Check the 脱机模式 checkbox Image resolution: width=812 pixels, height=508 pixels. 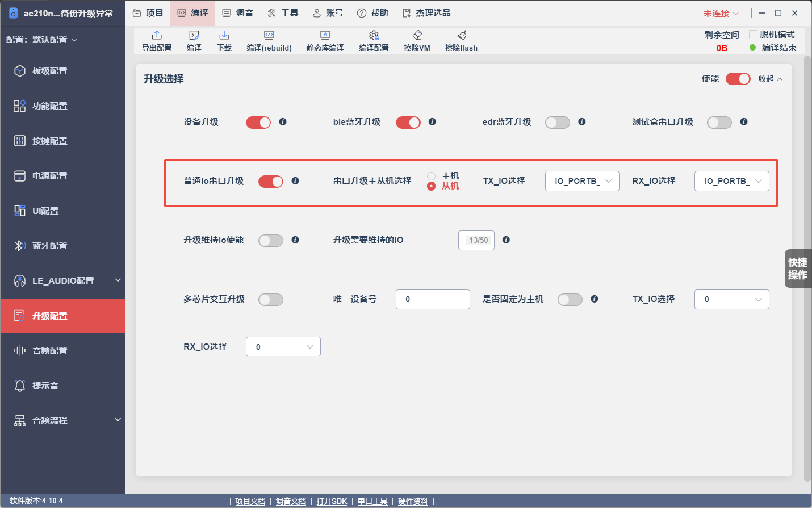(754, 35)
